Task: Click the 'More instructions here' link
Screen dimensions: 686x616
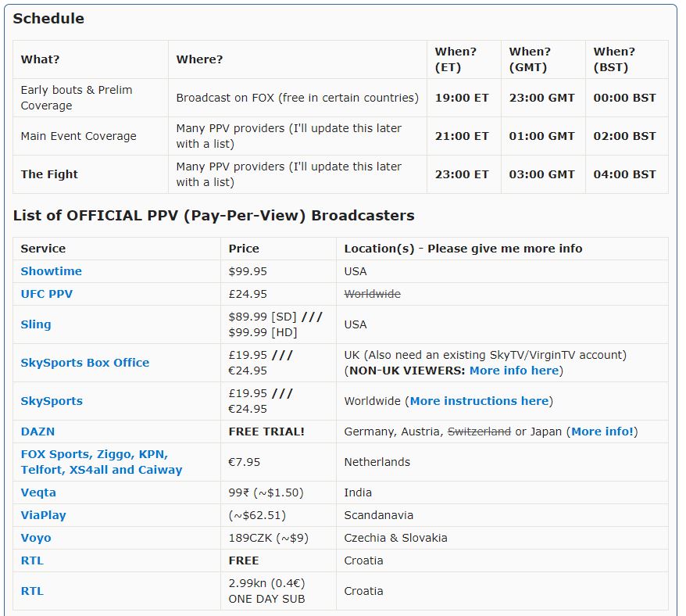Action: [479, 401]
